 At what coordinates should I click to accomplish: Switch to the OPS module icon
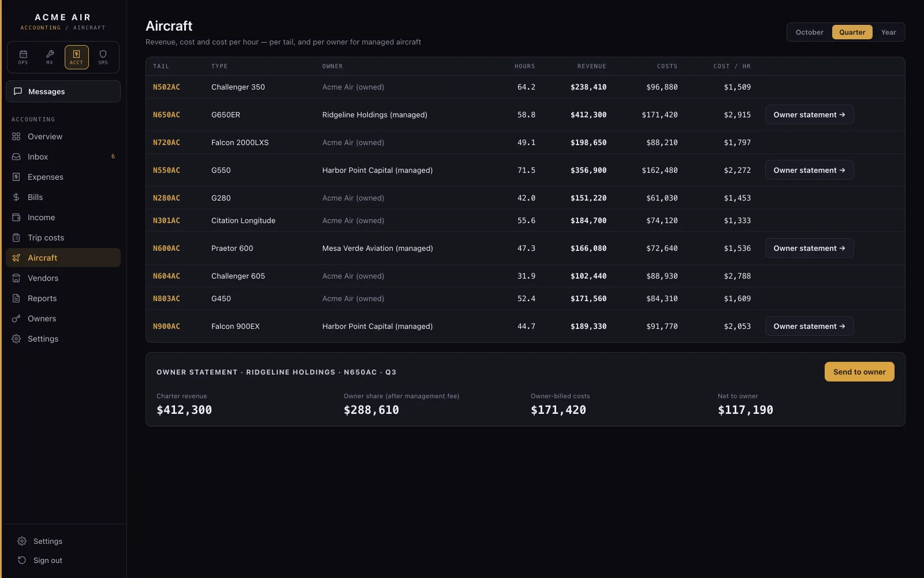23,57
